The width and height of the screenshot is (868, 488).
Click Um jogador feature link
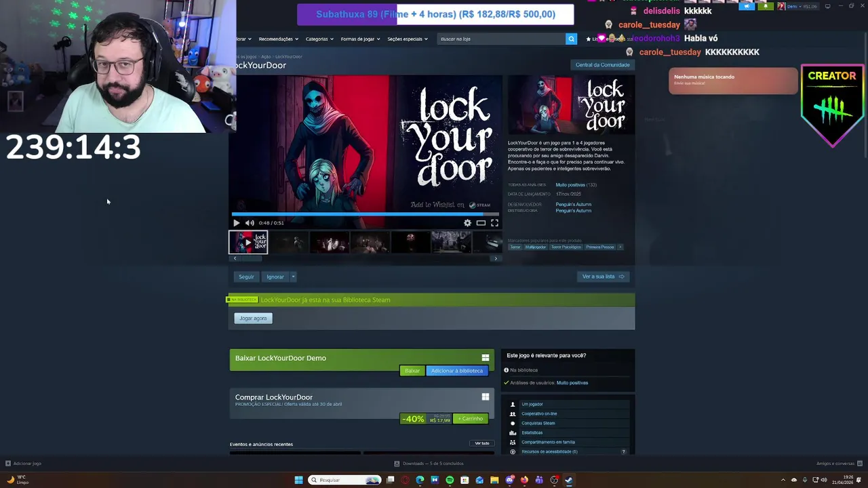pyautogui.click(x=532, y=405)
